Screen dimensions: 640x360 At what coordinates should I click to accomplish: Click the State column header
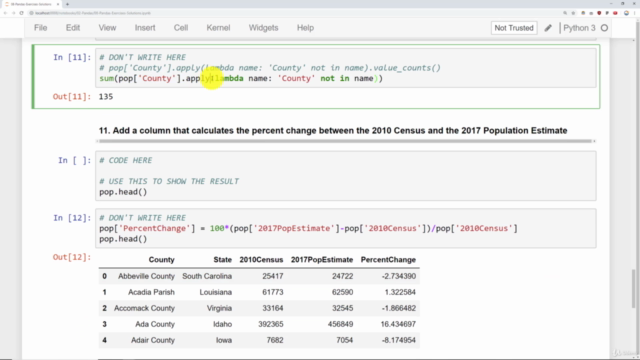click(x=222, y=260)
